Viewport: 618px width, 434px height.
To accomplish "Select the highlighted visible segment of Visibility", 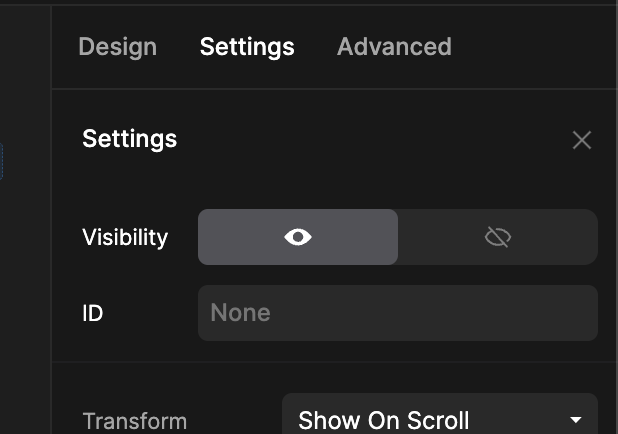I will [x=298, y=237].
